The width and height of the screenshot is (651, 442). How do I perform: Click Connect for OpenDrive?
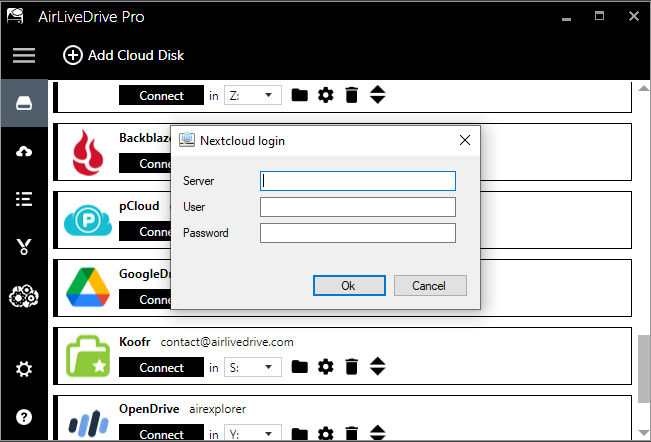(162, 433)
